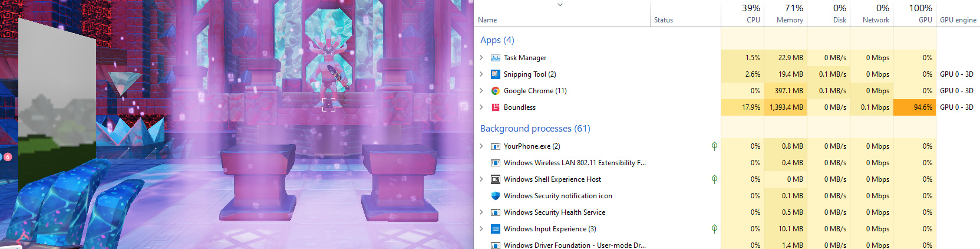Click the YourPhone.exe process icon
Screen dimensions: 980x249
(x=496, y=146)
